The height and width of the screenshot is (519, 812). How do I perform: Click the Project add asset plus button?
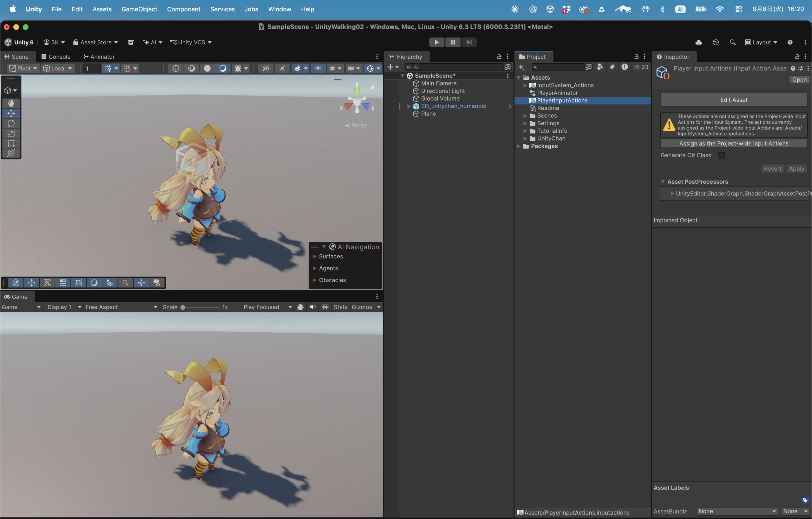[521, 67]
